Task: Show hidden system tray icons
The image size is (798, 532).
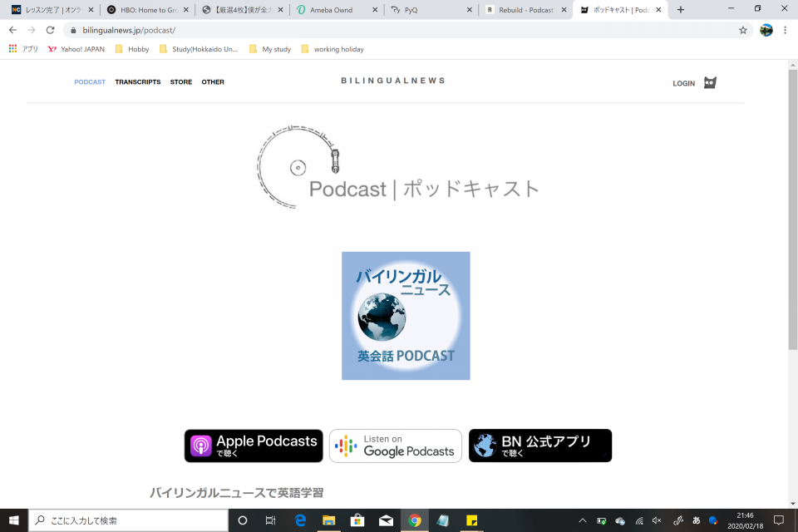Action: click(x=583, y=520)
